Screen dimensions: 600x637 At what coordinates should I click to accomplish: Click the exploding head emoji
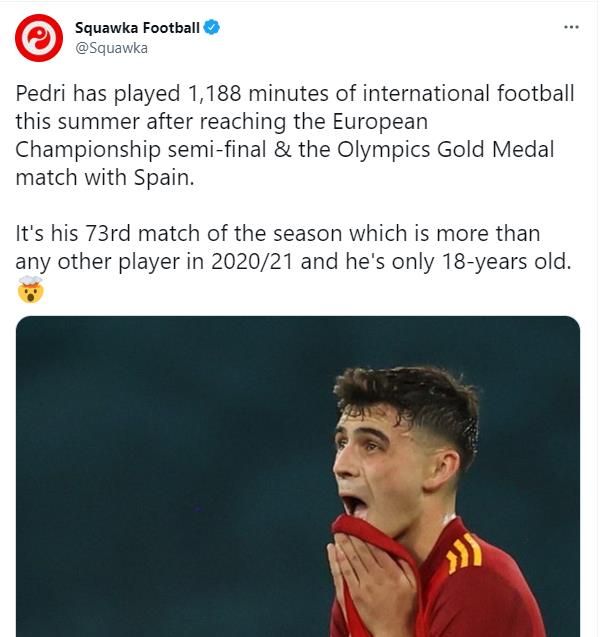click(x=29, y=292)
